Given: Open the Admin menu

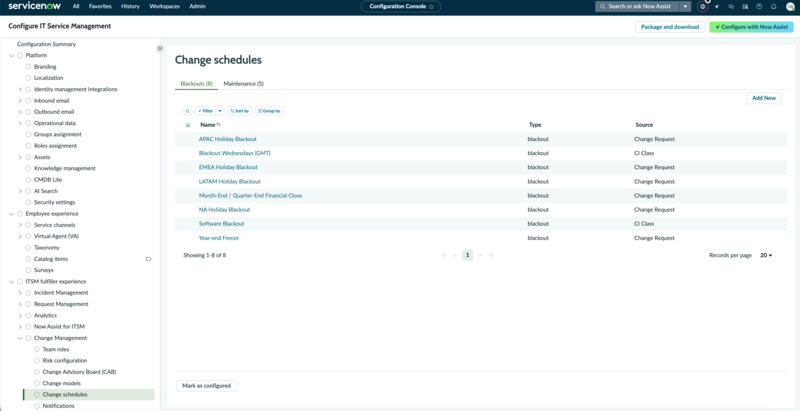Looking at the screenshot, I should tap(197, 7).
